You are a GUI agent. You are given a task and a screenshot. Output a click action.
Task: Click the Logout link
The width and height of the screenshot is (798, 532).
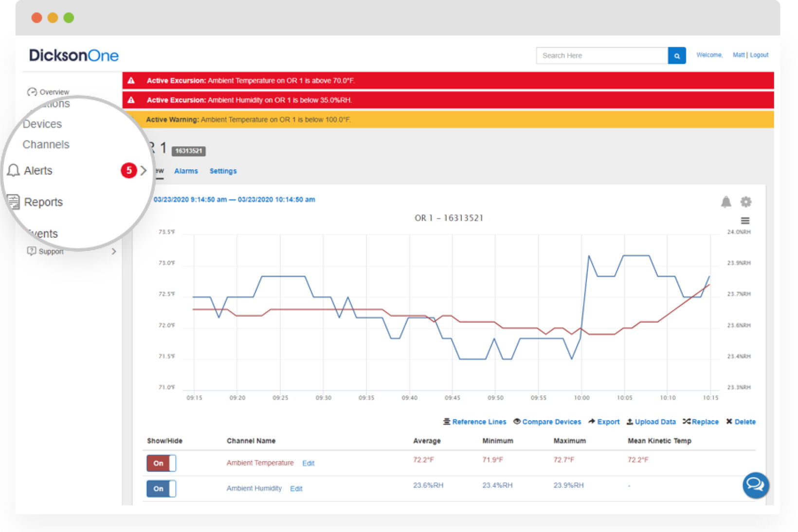pos(759,55)
